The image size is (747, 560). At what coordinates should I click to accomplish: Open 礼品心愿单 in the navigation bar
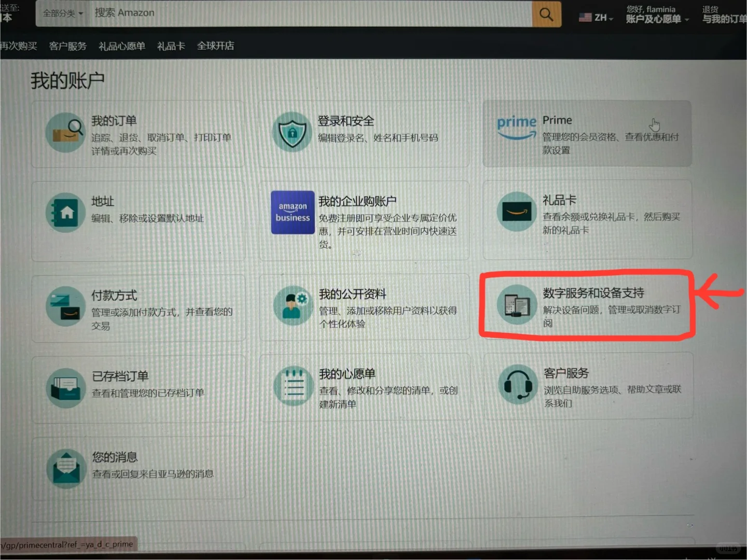[122, 46]
